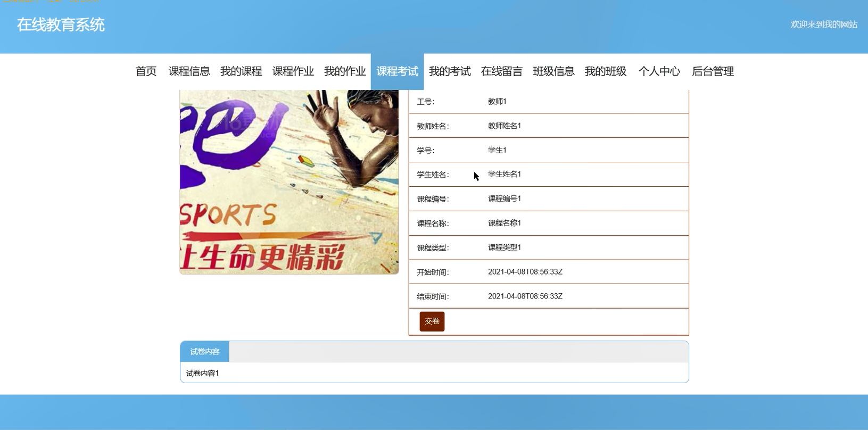The width and height of the screenshot is (868, 430).
Task: Open 我的班级 navigation item
Action: click(x=605, y=71)
